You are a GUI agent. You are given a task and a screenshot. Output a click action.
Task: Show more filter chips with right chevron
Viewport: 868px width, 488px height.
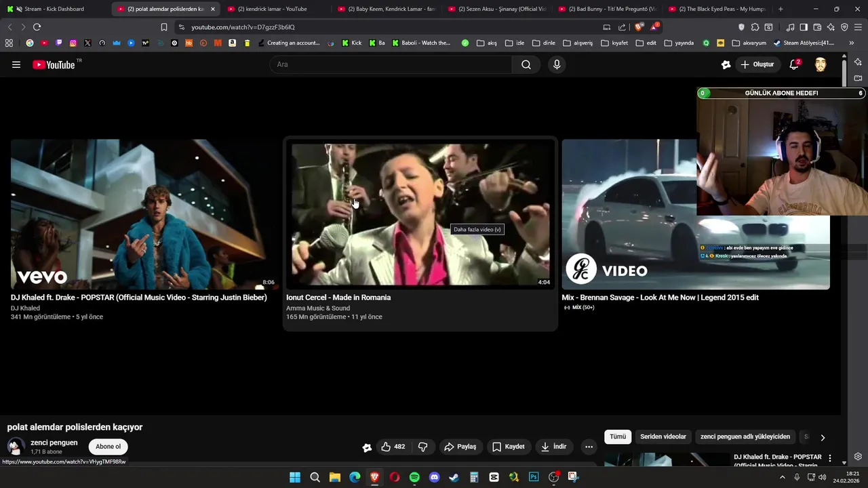coord(823,437)
